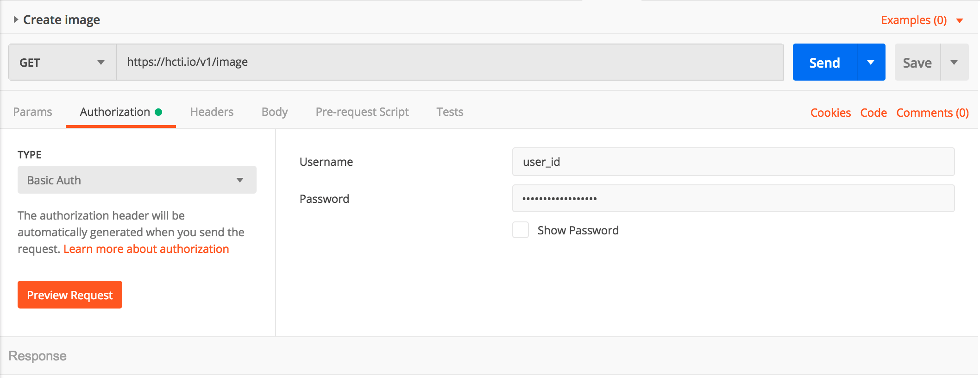The height and width of the screenshot is (378, 980).
Task: Open the Basic Auth type dropdown
Action: click(x=137, y=180)
